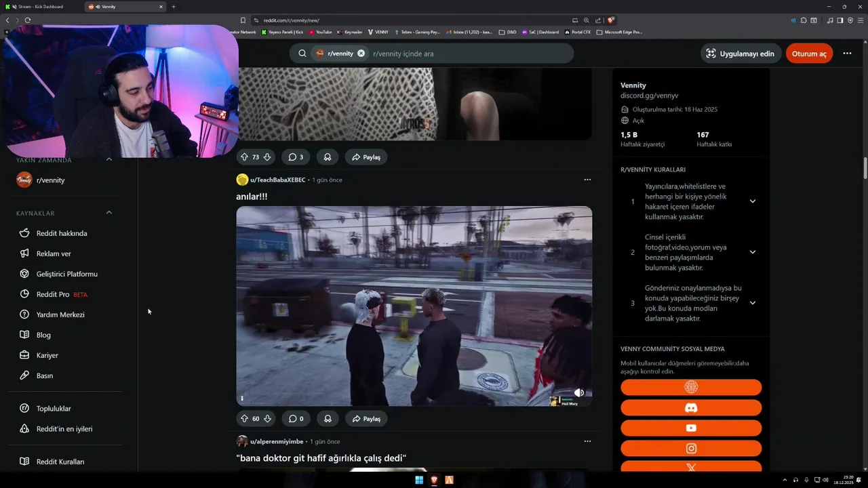Open the Vennity website globe button
The height and width of the screenshot is (488, 868).
[691, 388]
